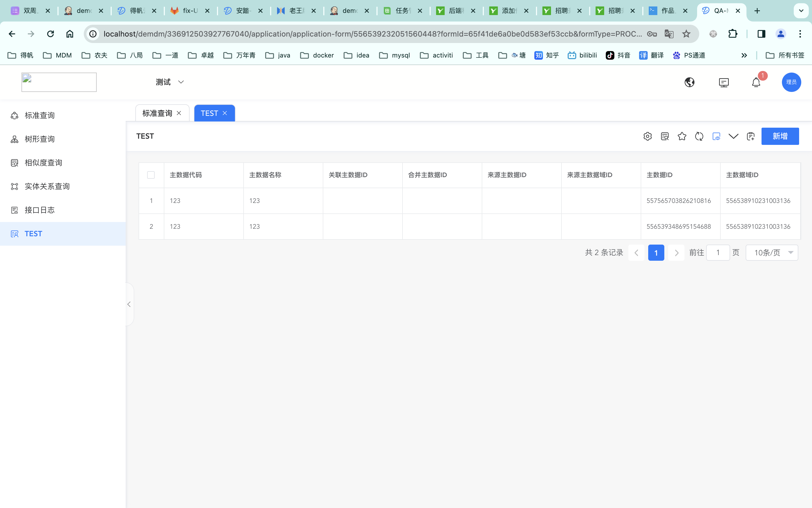Expand the toolbar down-chevron menu
This screenshot has width=812, height=508.
[x=734, y=136]
